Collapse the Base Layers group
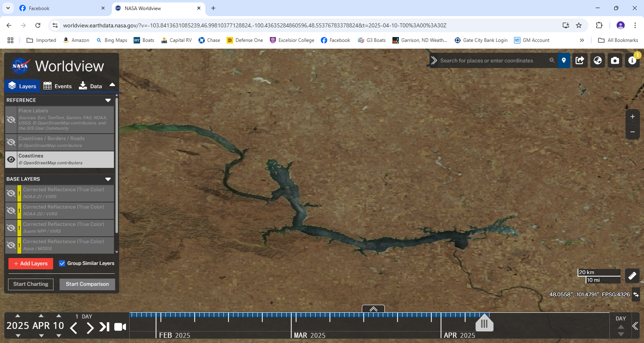644x343 pixels. pos(108,179)
